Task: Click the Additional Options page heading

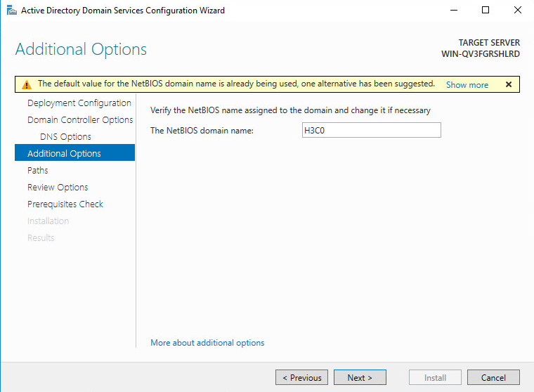Action: (x=81, y=49)
